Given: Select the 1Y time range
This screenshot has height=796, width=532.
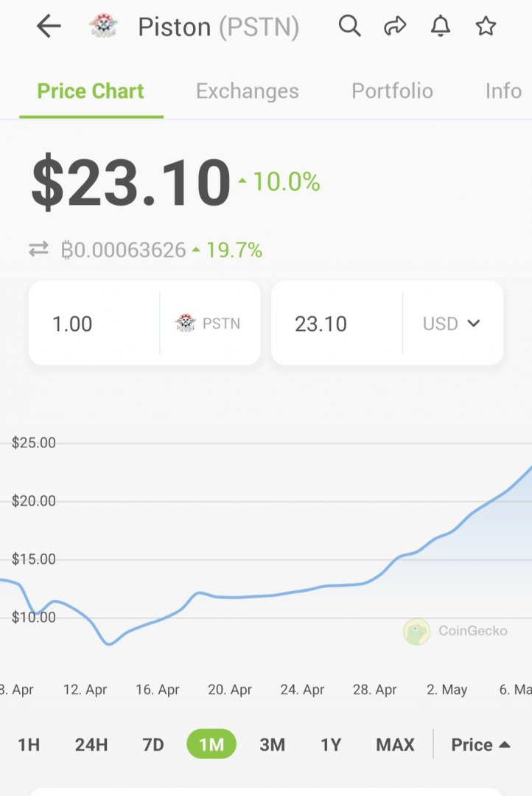Looking at the screenshot, I should pyautogui.click(x=331, y=744).
